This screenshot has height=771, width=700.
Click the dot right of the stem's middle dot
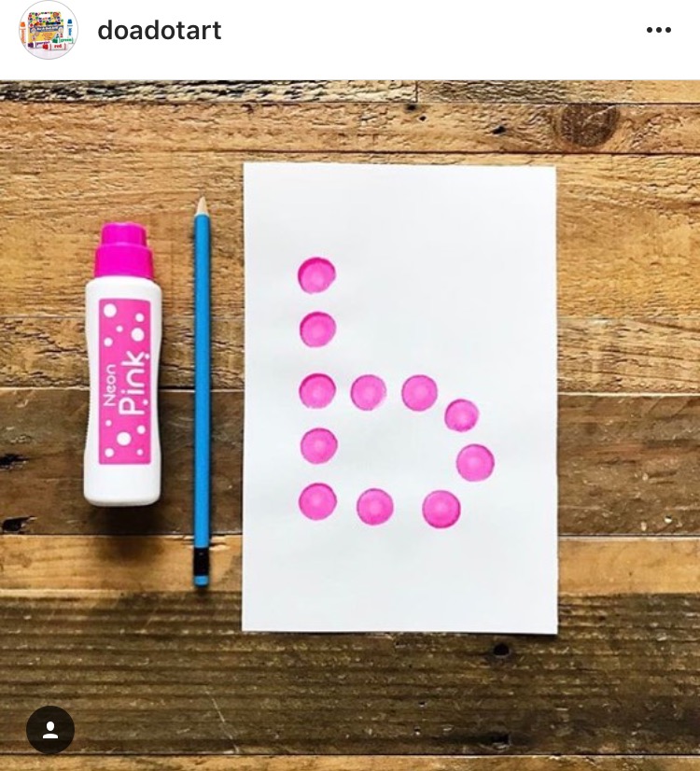point(368,392)
